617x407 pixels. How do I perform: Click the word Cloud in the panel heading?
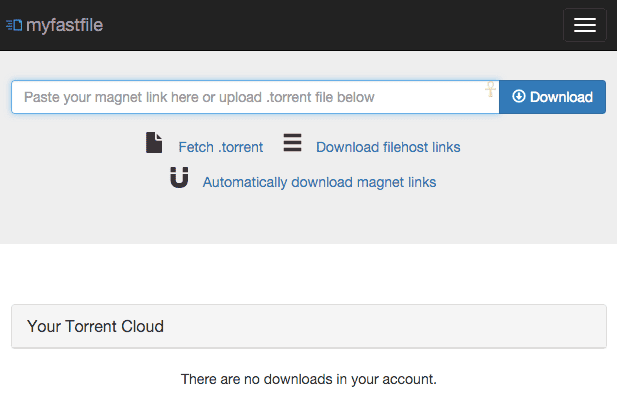(142, 326)
